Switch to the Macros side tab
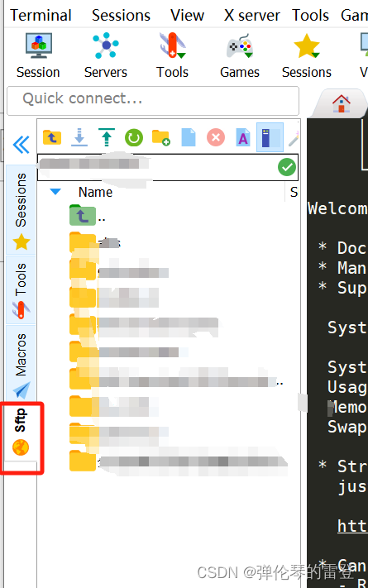368x588 pixels. point(21,362)
